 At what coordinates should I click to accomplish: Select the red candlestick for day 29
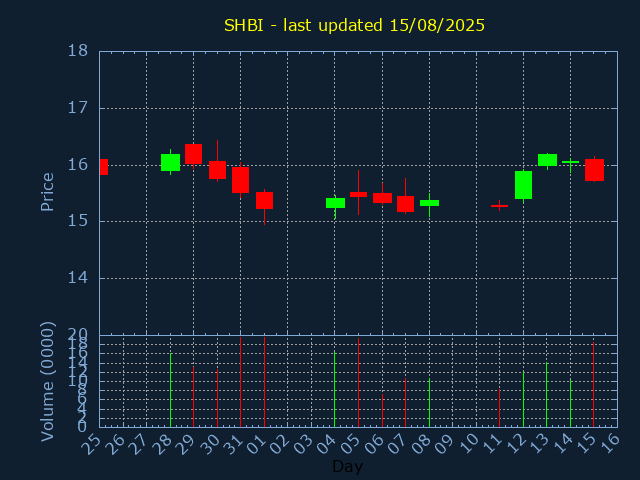193,154
